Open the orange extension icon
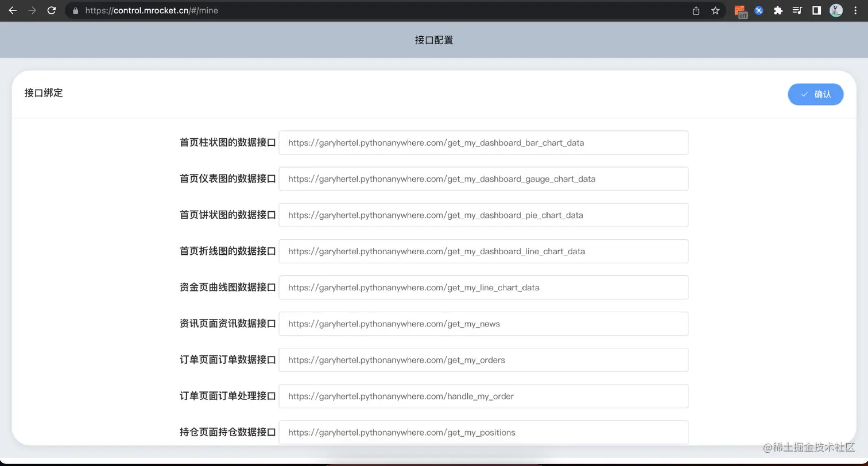 (x=741, y=11)
